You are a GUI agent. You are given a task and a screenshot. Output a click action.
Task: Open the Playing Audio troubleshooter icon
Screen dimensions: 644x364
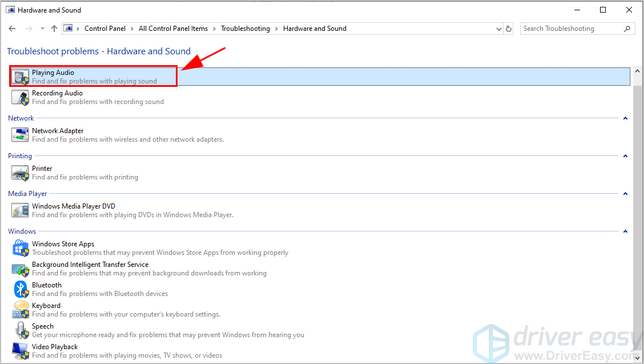(21, 75)
